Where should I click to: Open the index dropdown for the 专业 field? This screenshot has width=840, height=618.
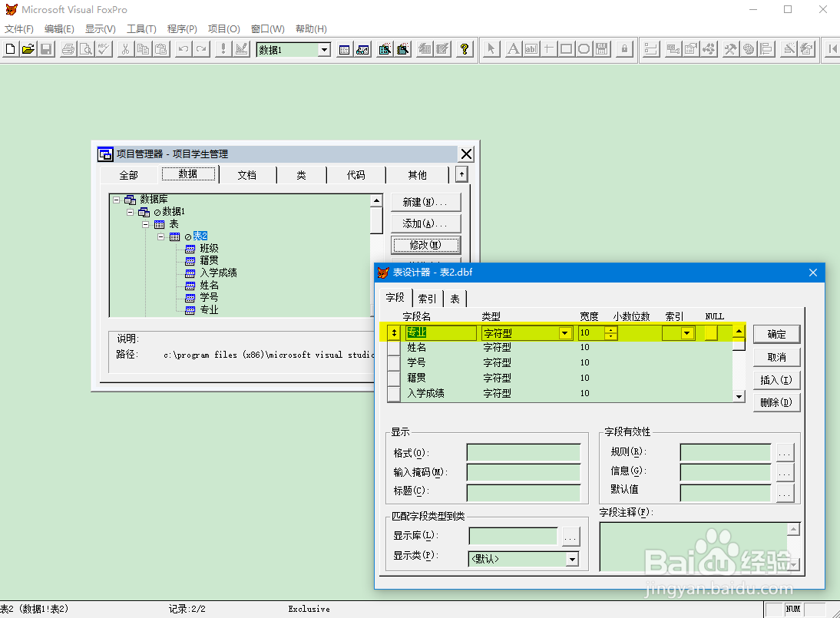686,333
